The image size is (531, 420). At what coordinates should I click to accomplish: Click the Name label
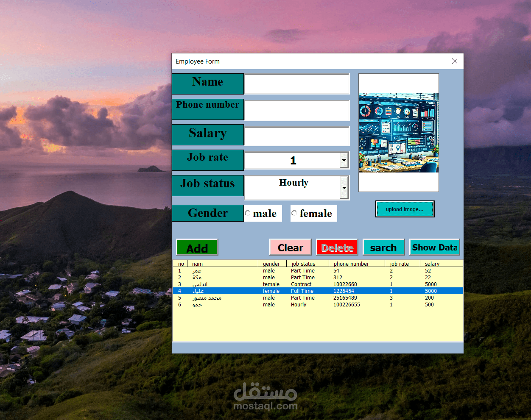[208, 84]
